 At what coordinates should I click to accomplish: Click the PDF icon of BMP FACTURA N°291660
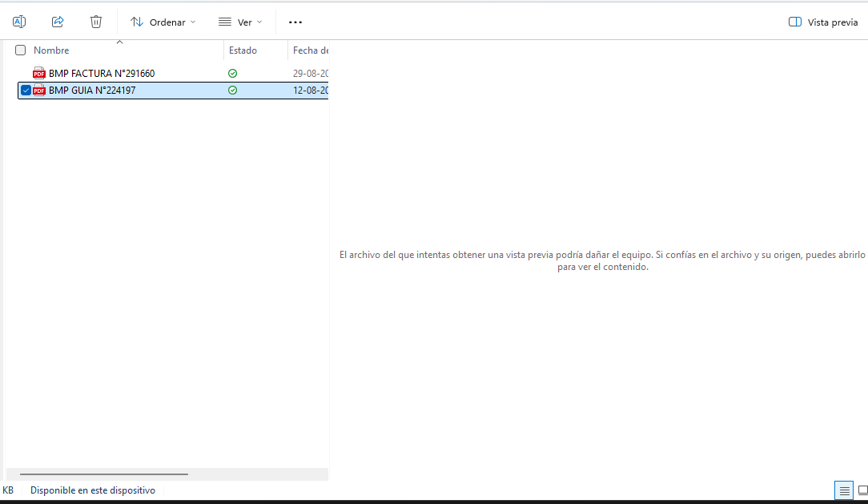(38, 73)
